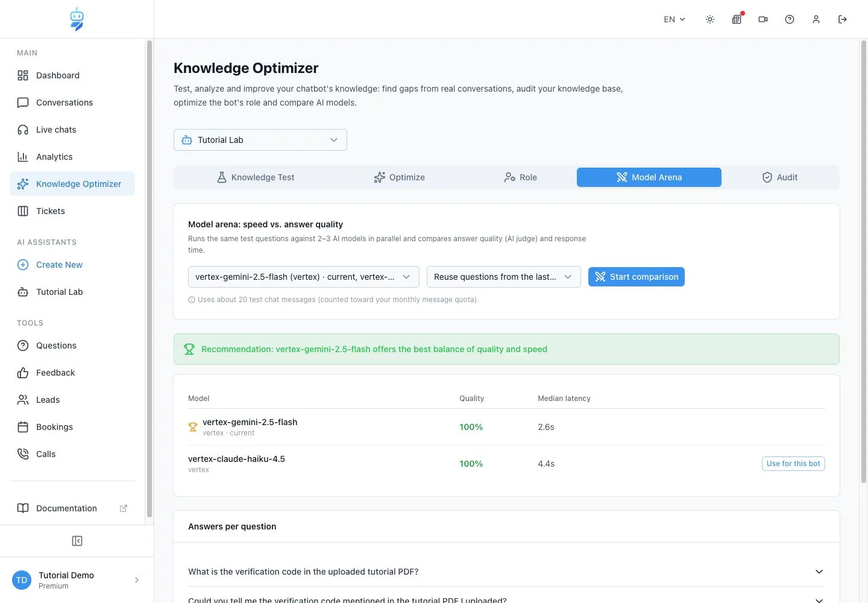Open the Bookings page
Screen dimensions: 868x603
tap(72, 427)
